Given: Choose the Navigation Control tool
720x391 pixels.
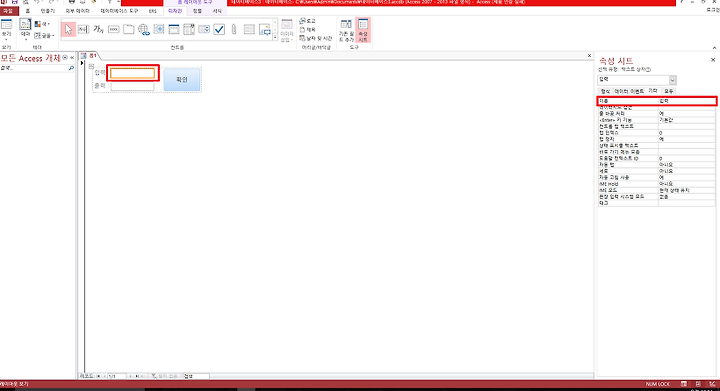Looking at the screenshot, I should pos(174,29).
